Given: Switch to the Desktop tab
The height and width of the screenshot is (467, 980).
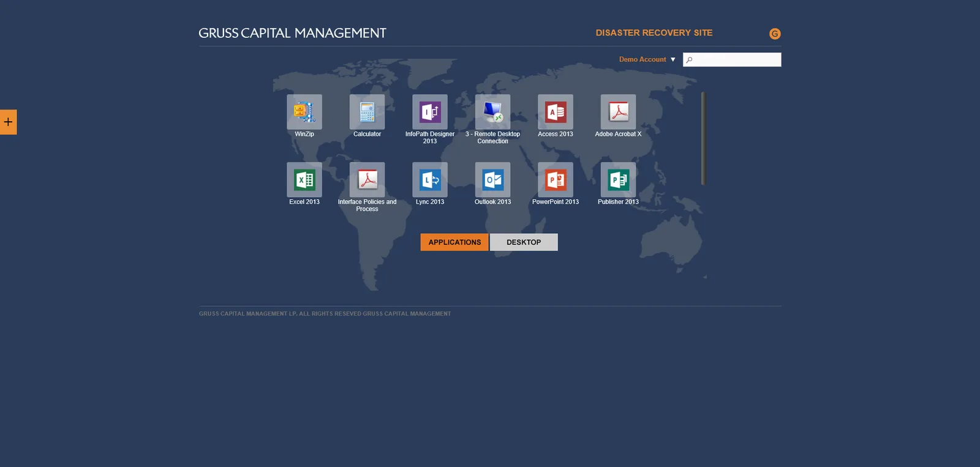Looking at the screenshot, I should pyautogui.click(x=524, y=242).
